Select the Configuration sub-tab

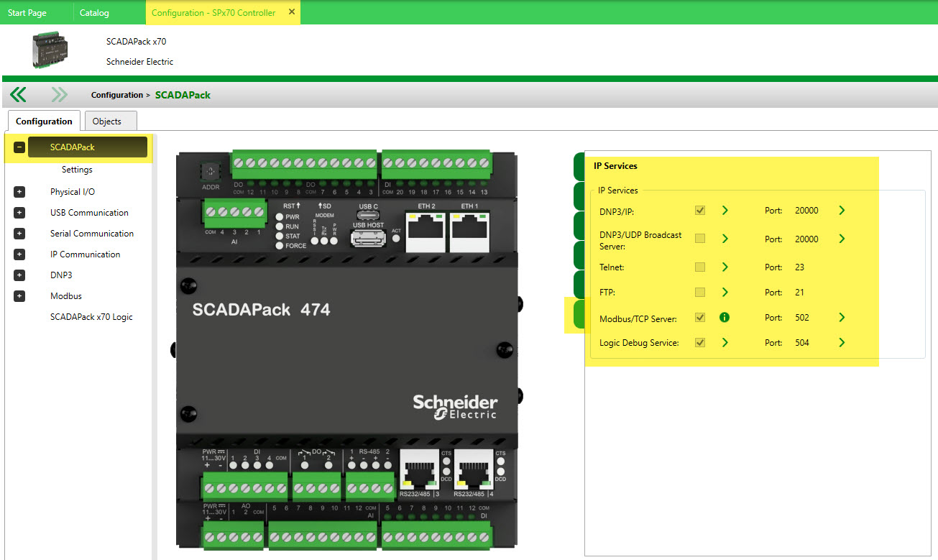(44, 121)
